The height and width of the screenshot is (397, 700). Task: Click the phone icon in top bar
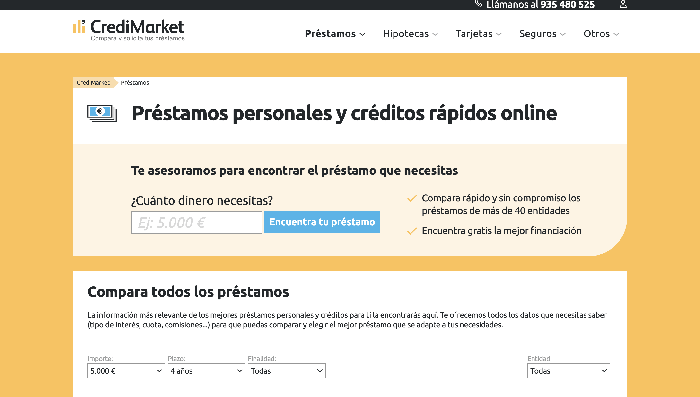pos(478,4)
